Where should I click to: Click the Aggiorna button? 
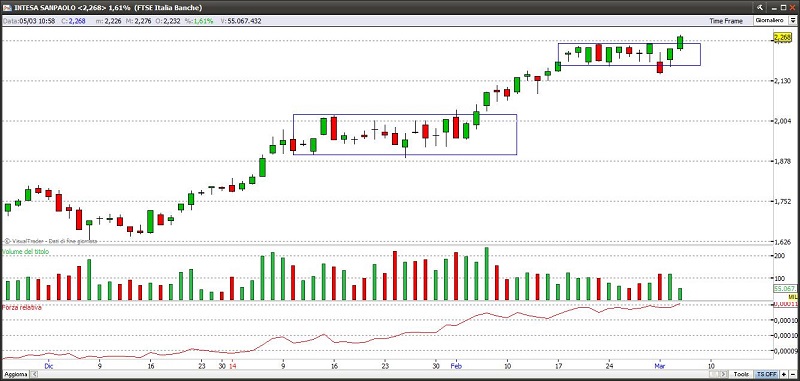(15, 374)
